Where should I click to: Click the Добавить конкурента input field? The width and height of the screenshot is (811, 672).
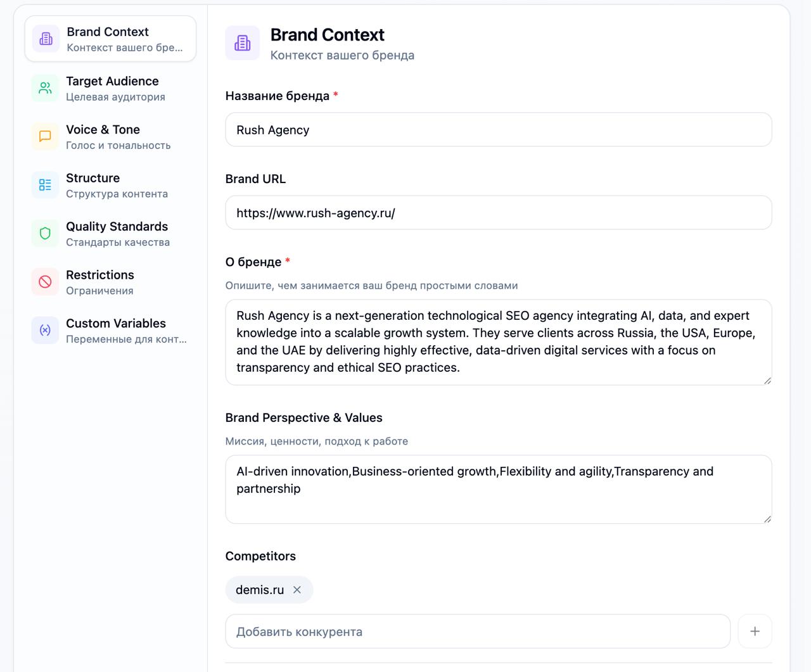[x=478, y=631]
